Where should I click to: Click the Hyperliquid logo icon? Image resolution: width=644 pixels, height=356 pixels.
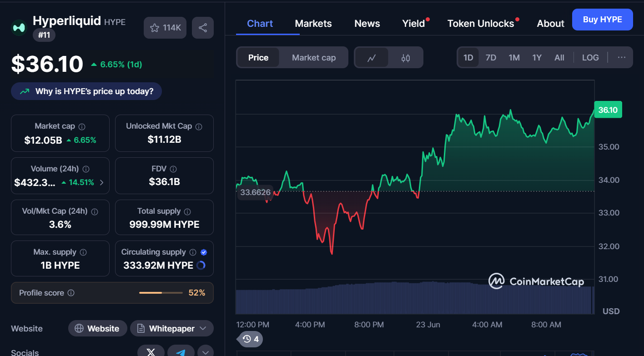click(19, 28)
